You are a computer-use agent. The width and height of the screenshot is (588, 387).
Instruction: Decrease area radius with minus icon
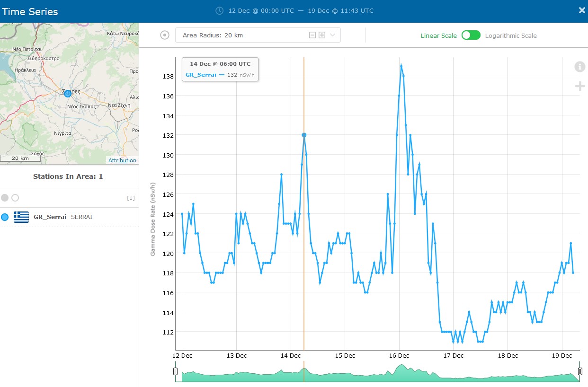click(312, 35)
